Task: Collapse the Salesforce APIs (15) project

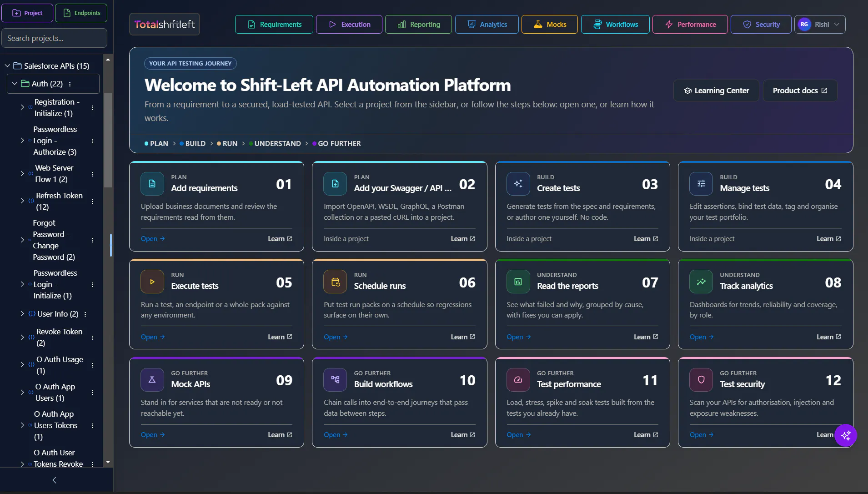Action: coord(7,66)
